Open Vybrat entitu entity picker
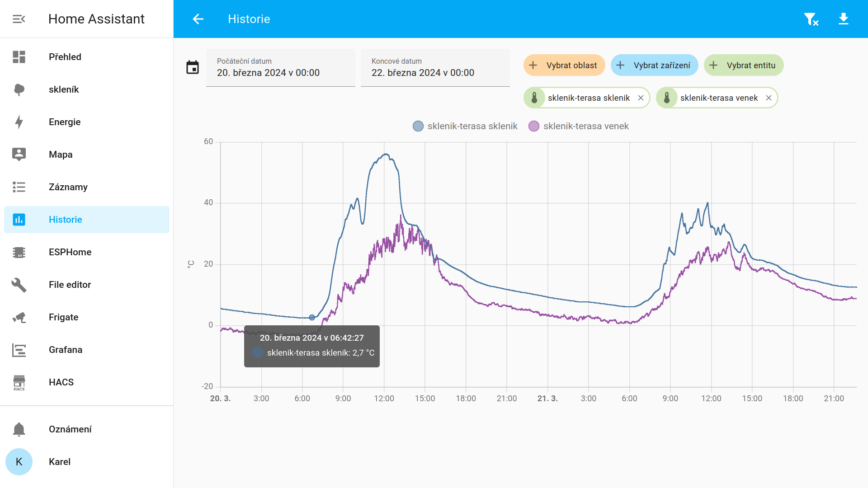The height and width of the screenshot is (488, 868). click(744, 66)
